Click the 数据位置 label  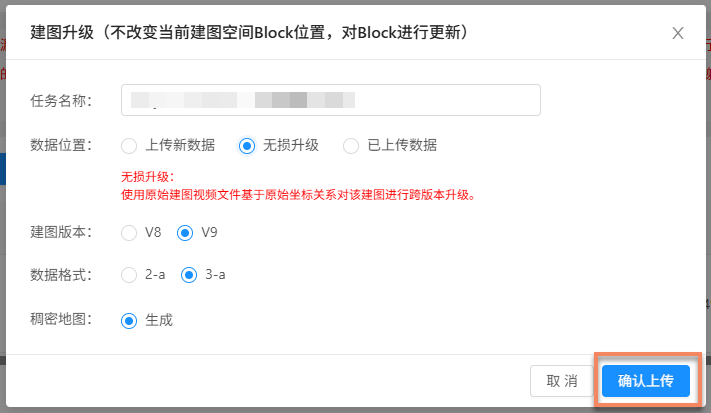[x=61, y=145]
